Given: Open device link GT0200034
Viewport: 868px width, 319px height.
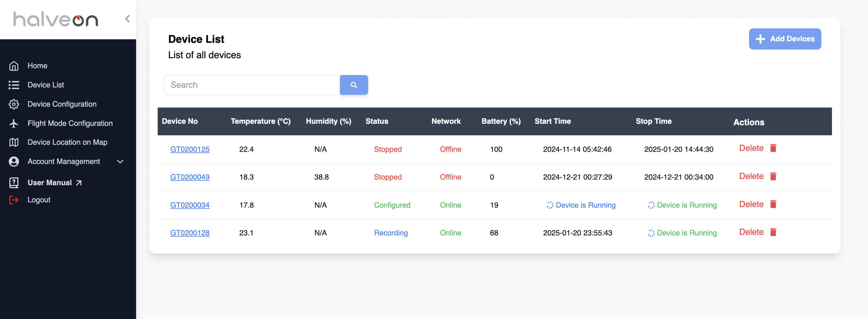Looking at the screenshot, I should click(x=190, y=205).
